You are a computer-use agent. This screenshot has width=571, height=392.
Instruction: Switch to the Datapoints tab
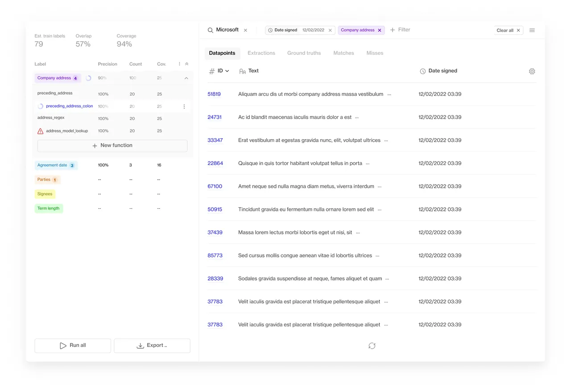coord(222,53)
